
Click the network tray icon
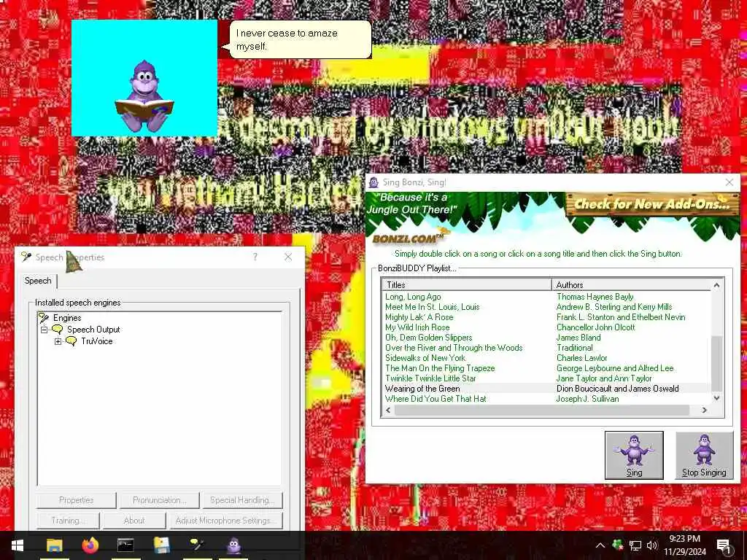(635, 545)
